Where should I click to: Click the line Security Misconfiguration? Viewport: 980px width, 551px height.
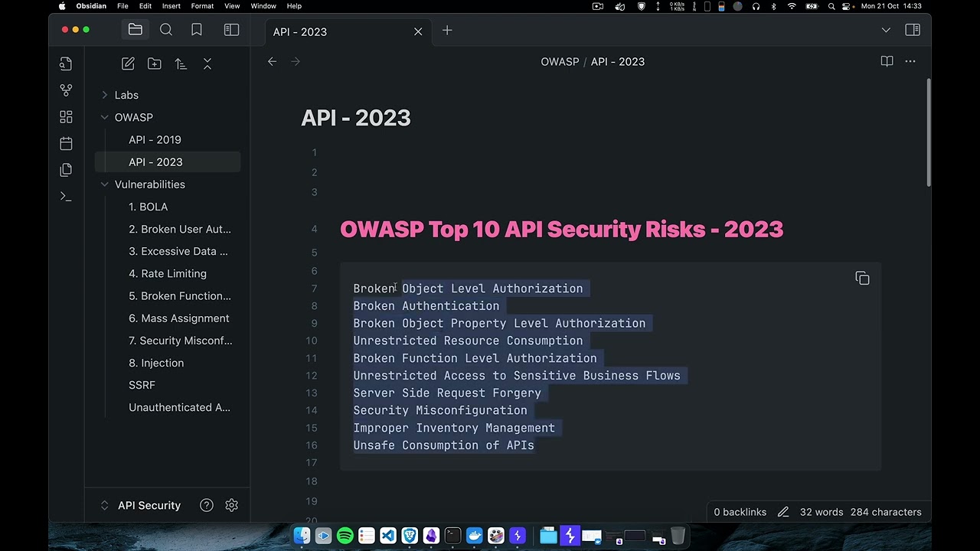439,410
